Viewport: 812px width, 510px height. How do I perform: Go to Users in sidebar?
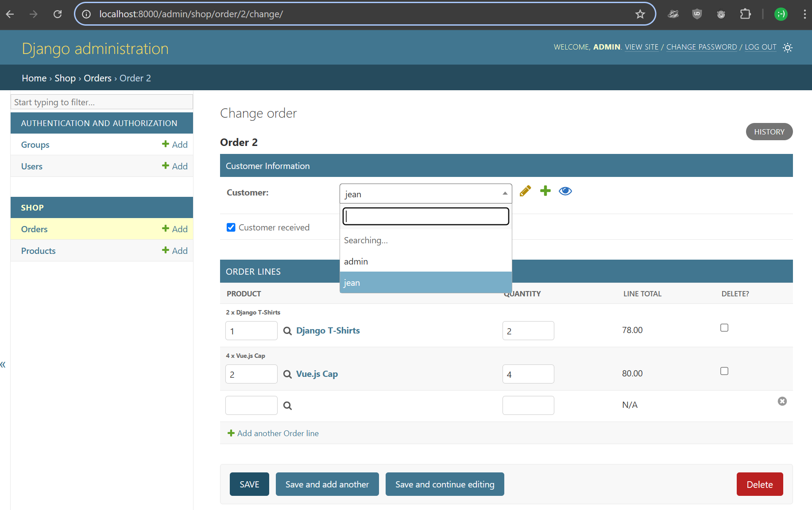32,166
